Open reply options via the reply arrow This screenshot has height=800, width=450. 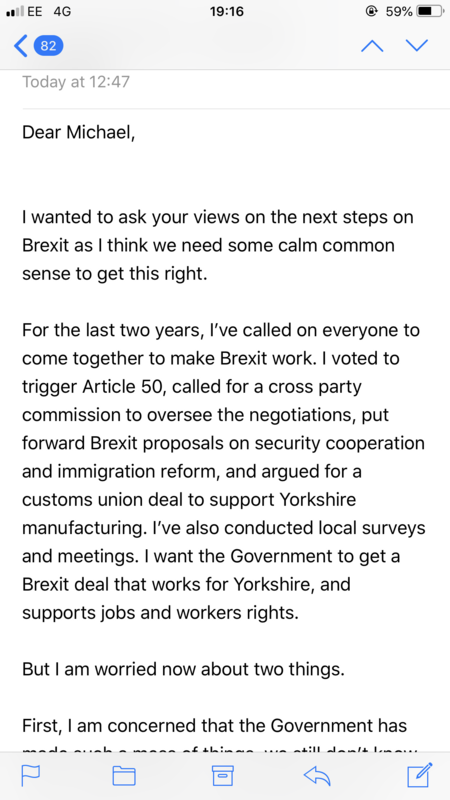tap(317, 776)
